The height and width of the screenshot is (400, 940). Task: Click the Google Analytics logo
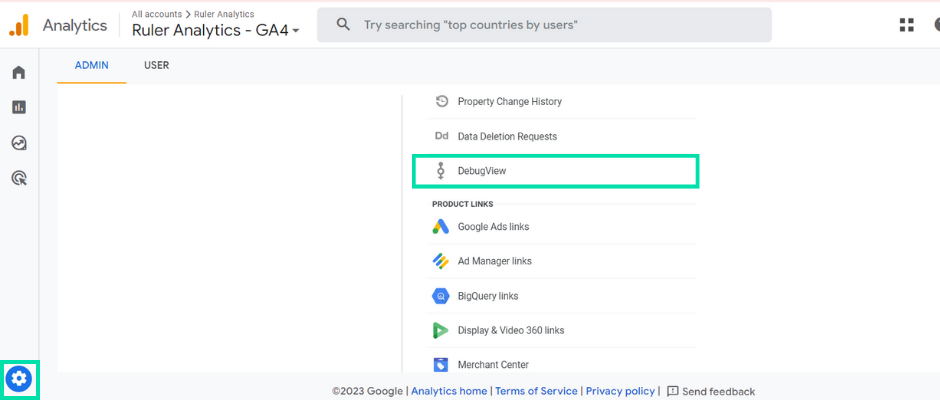click(19, 25)
